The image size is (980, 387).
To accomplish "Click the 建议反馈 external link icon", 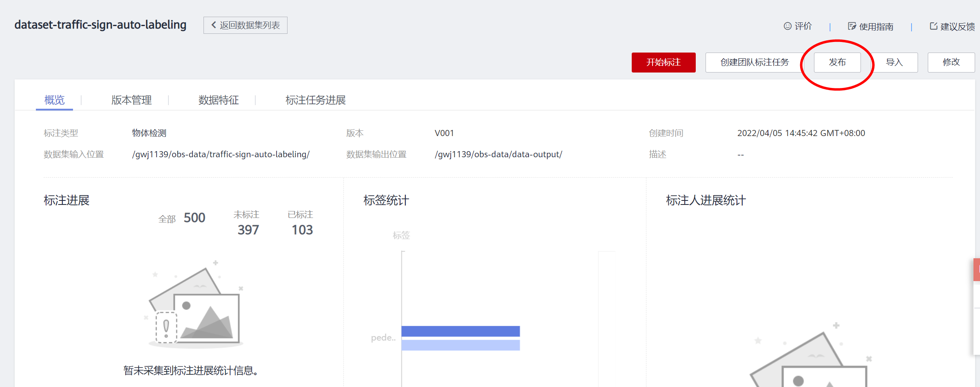I will [x=934, y=26].
